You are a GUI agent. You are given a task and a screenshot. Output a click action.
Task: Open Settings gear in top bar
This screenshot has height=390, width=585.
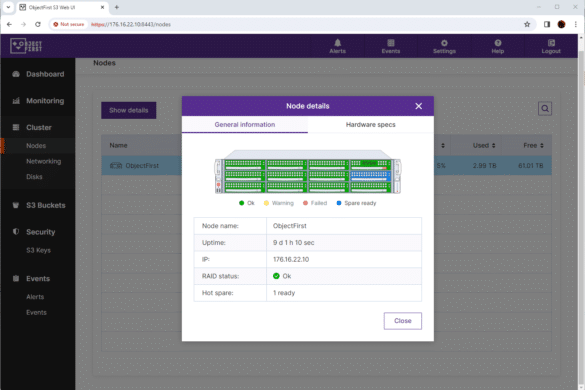pos(444,43)
